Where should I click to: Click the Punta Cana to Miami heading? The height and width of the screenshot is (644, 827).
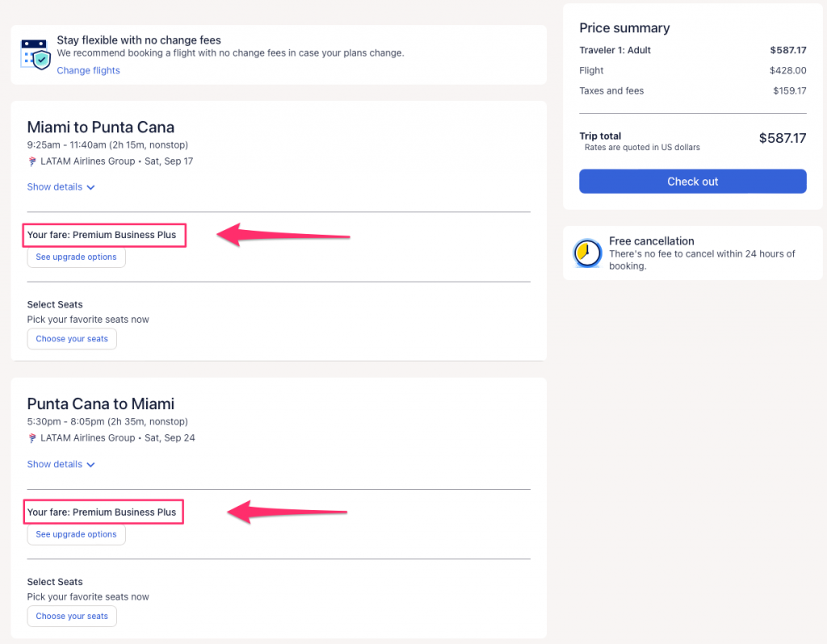pos(101,404)
